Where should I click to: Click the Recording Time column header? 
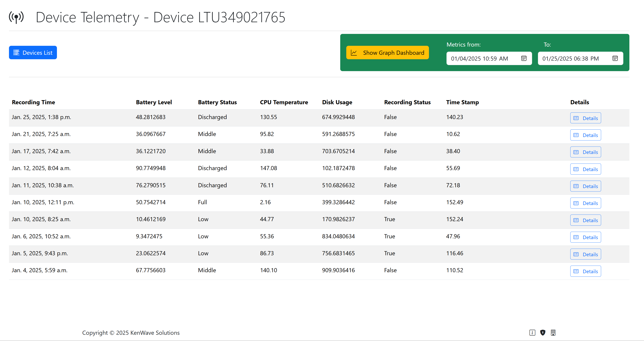[x=33, y=102]
